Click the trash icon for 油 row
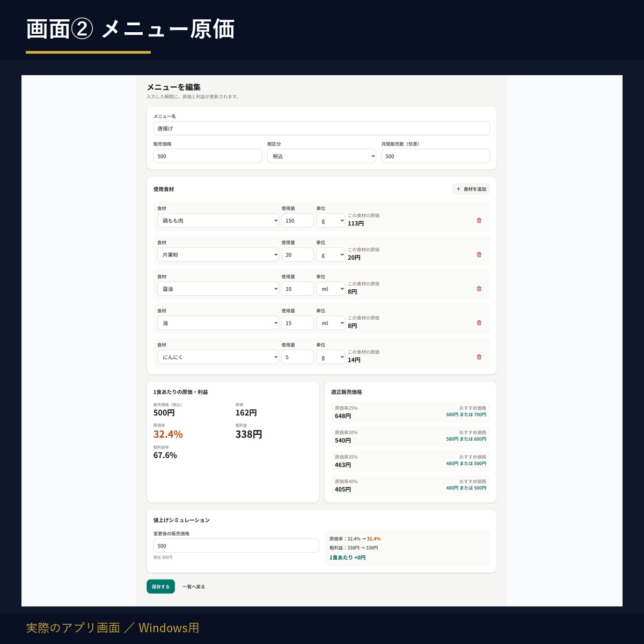The height and width of the screenshot is (644, 644). (479, 323)
